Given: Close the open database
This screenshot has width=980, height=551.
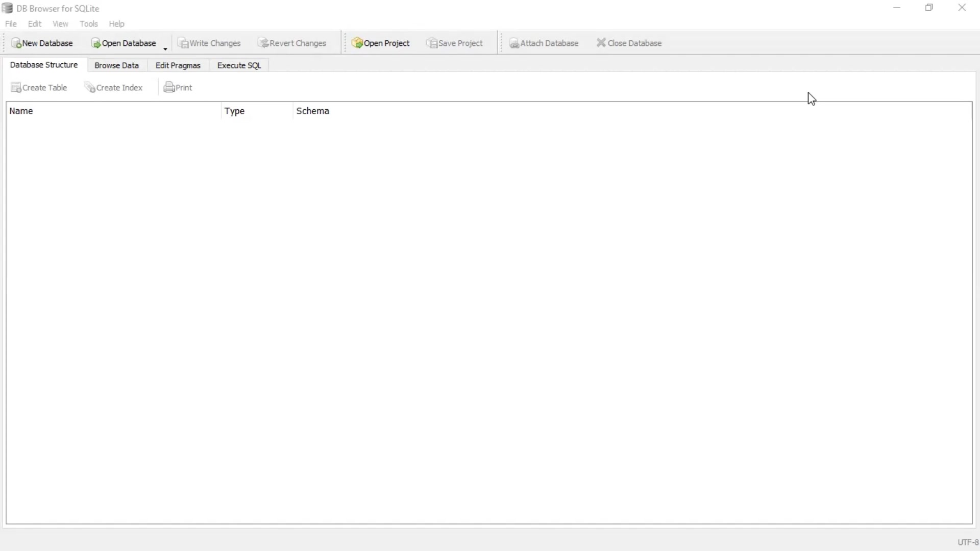Looking at the screenshot, I should pos(629,43).
